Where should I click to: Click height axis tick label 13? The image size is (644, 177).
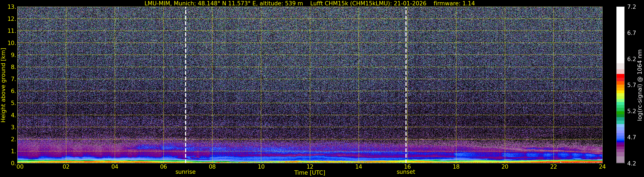12,7
